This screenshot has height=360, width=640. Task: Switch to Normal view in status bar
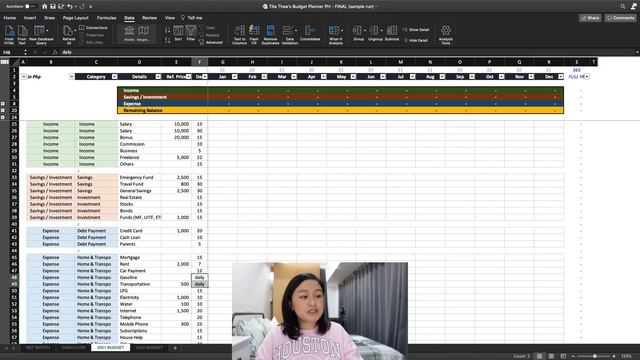(x=540, y=356)
